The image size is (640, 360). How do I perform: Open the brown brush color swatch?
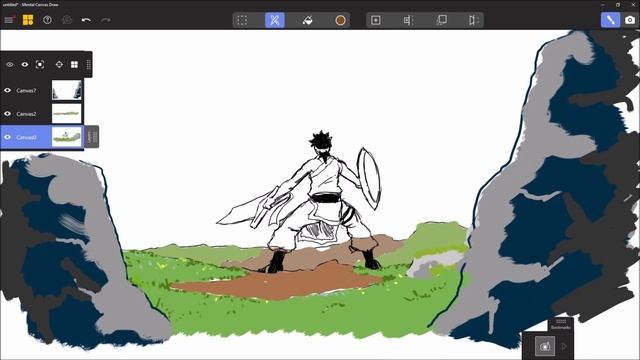pyautogui.click(x=340, y=20)
